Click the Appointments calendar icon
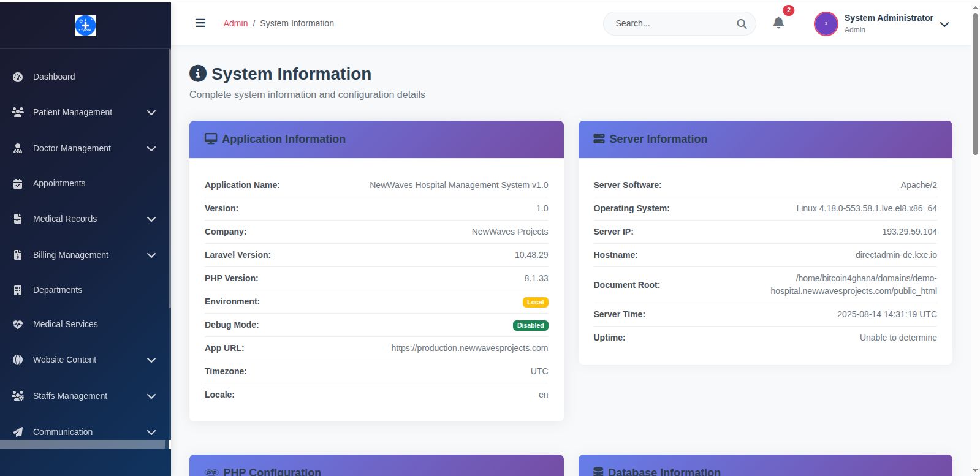Image resolution: width=980 pixels, height=476 pixels. 18,184
